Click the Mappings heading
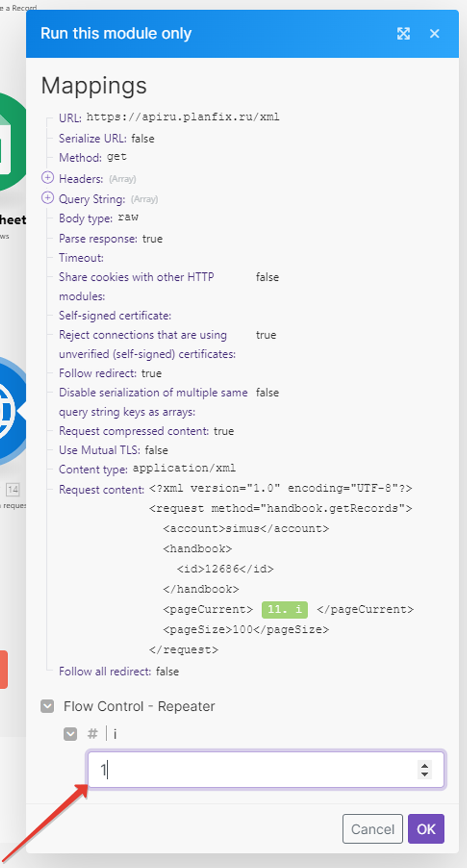Image resolution: width=467 pixels, height=868 pixels. (94, 86)
